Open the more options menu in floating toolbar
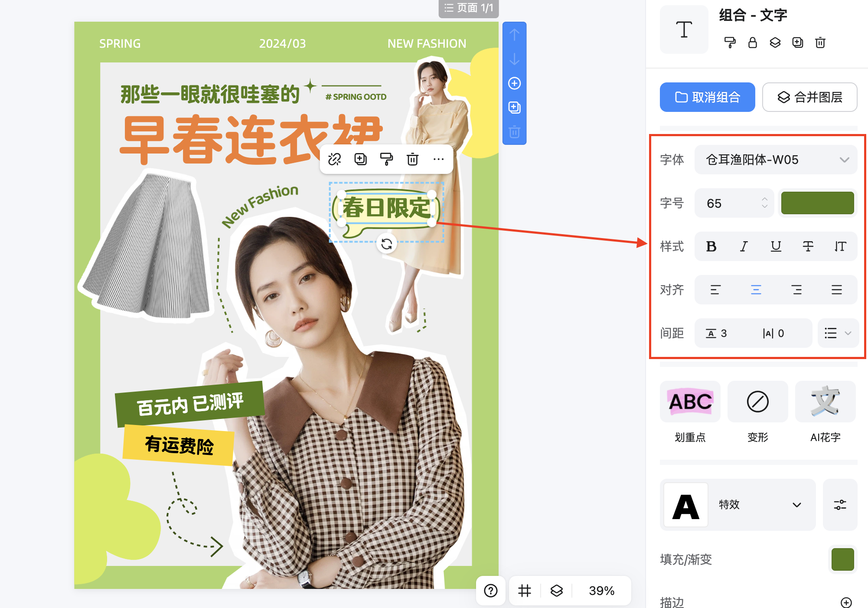The width and height of the screenshot is (868, 608). coord(439,159)
